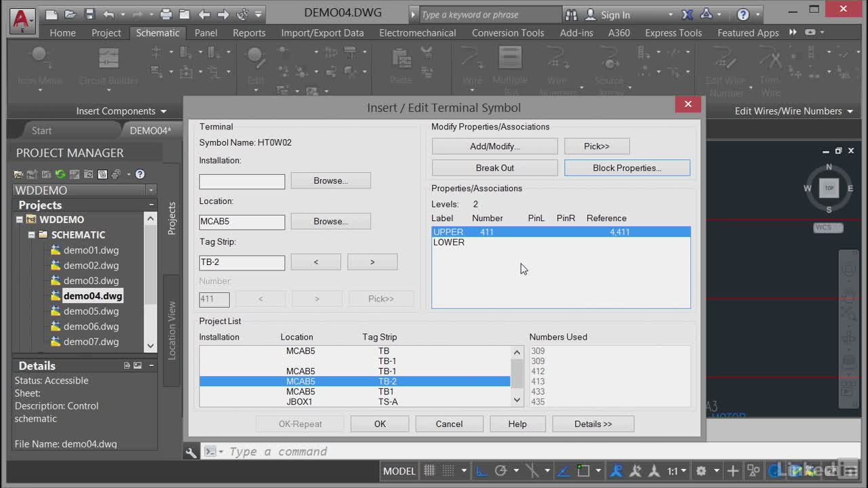
Task: Open the Project ribbon tab
Action: click(x=106, y=33)
